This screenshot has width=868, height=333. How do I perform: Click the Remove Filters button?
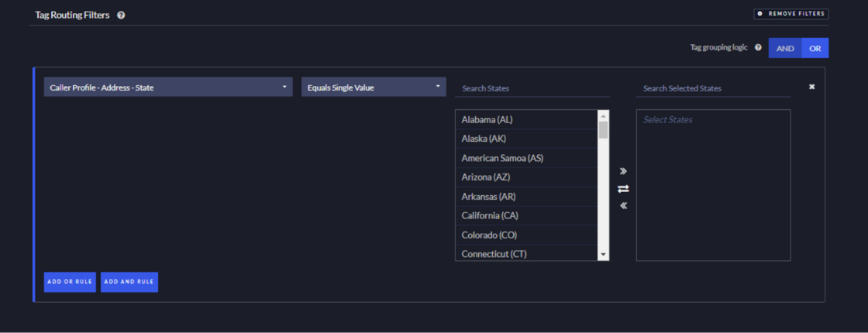coord(790,14)
